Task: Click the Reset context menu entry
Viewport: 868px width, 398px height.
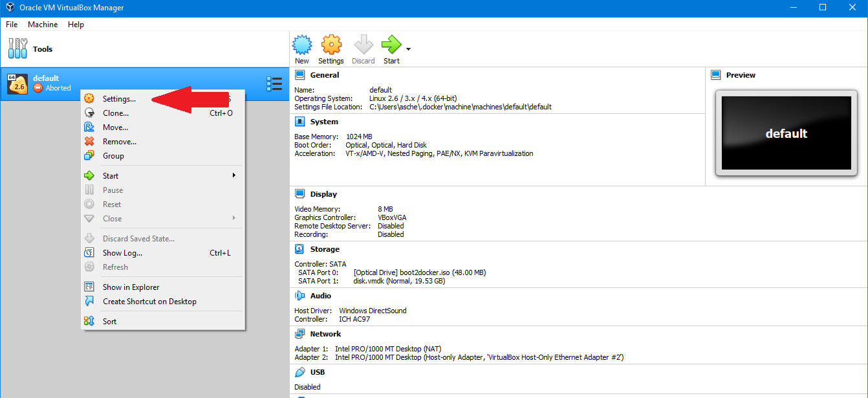Action: pos(163,205)
